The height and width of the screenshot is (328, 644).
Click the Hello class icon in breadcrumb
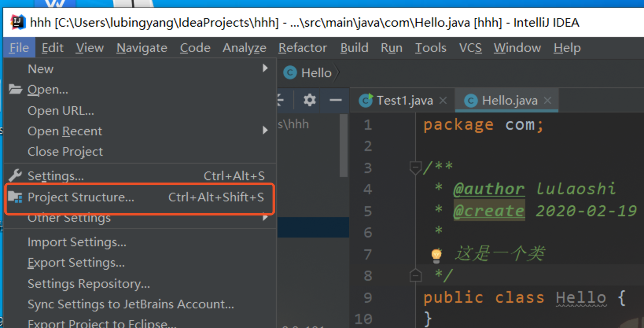click(x=290, y=73)
